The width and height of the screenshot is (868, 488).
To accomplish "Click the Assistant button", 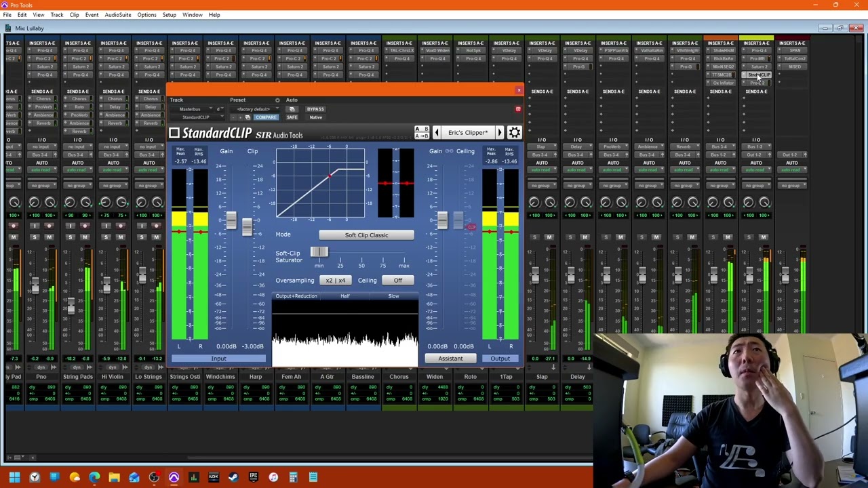I will pyautogui.click(x=450, y=359).
